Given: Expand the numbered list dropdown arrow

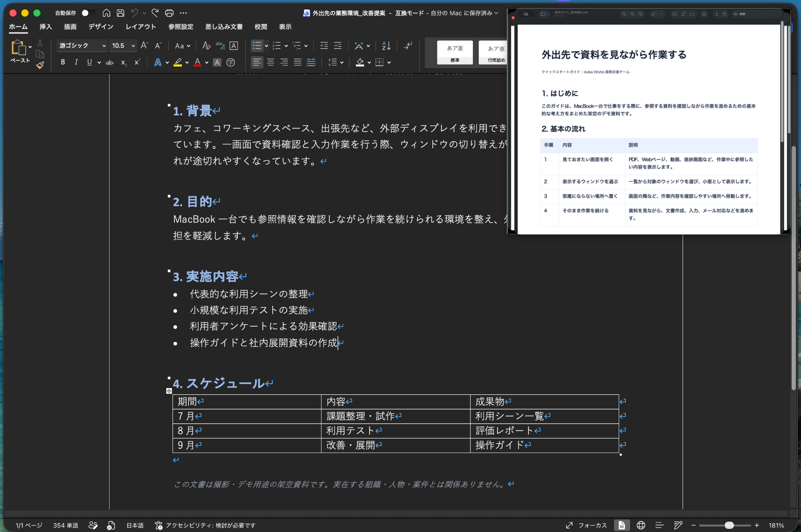Looking at the screenshot, I should (286, 46).
